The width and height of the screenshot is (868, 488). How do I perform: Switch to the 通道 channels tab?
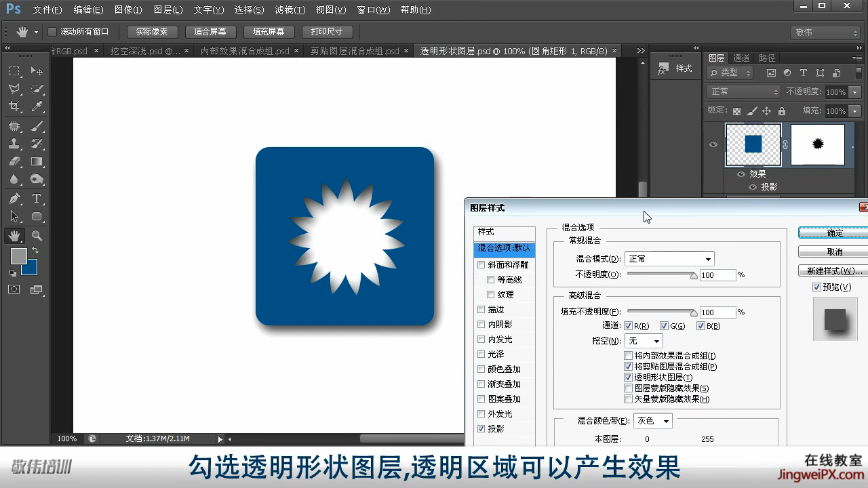[x=742, y=58]
